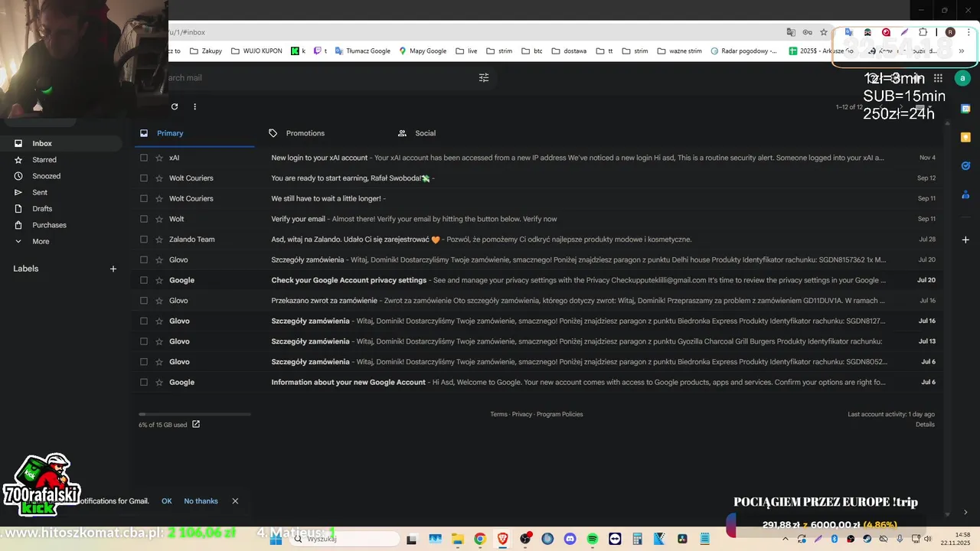Viewport: 980px width, 551px height.
Task: Select checkbox for Google privacy settings email
Action: tap(143, 280)
